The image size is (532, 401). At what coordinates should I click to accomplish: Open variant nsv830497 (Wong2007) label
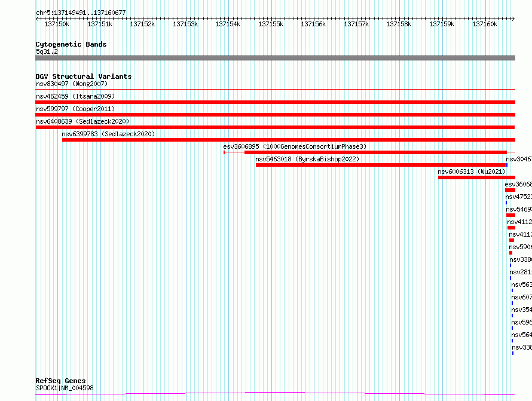pyautogui.click(x=72, y=84)
